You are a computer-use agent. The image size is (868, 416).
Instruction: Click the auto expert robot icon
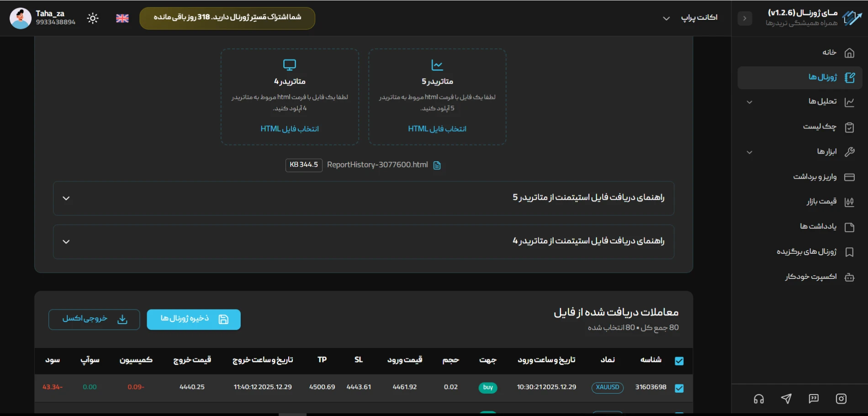pos(849,277)
